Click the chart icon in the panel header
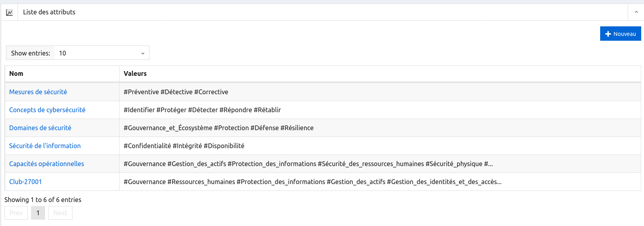 pos(9,12)
